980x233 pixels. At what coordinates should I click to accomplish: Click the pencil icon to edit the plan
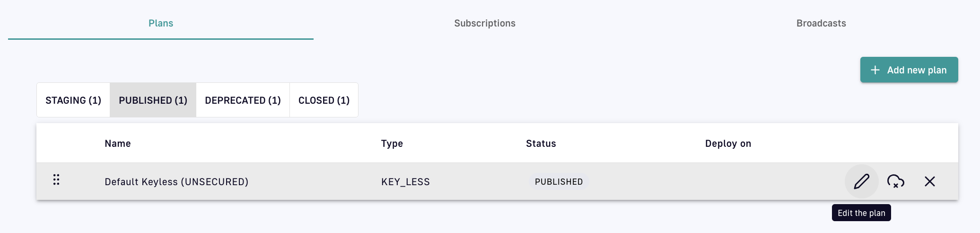[861, 181]
